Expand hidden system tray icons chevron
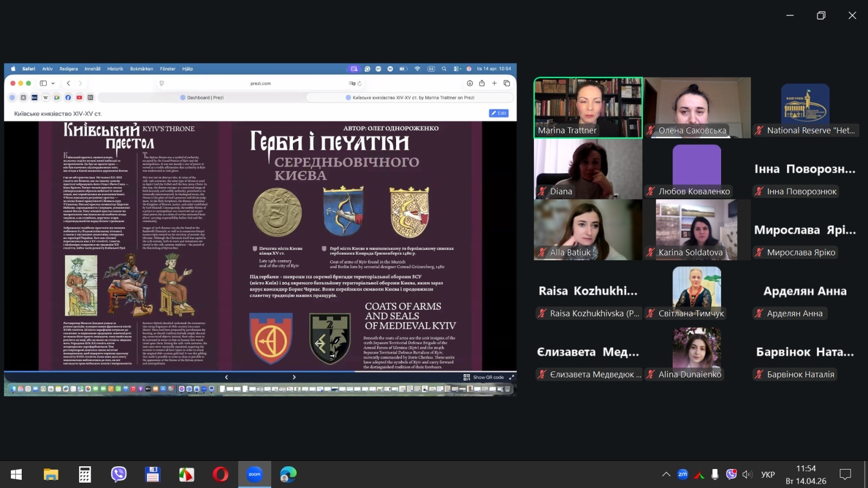Screen dimensions: 868x488 point(666,474)
